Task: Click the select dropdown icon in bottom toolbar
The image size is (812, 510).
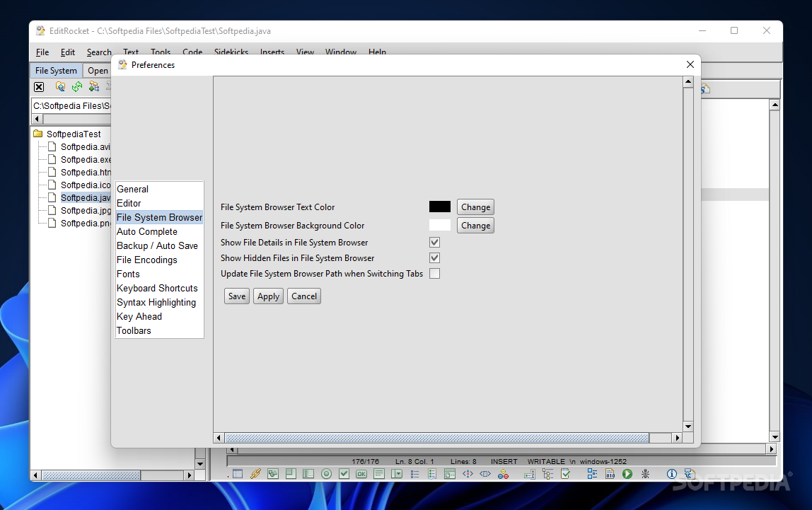Action: (x=397, y=474)
